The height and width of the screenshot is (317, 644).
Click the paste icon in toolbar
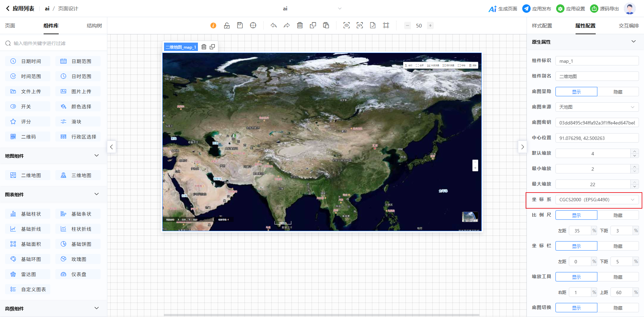click(x=326, y=25)
